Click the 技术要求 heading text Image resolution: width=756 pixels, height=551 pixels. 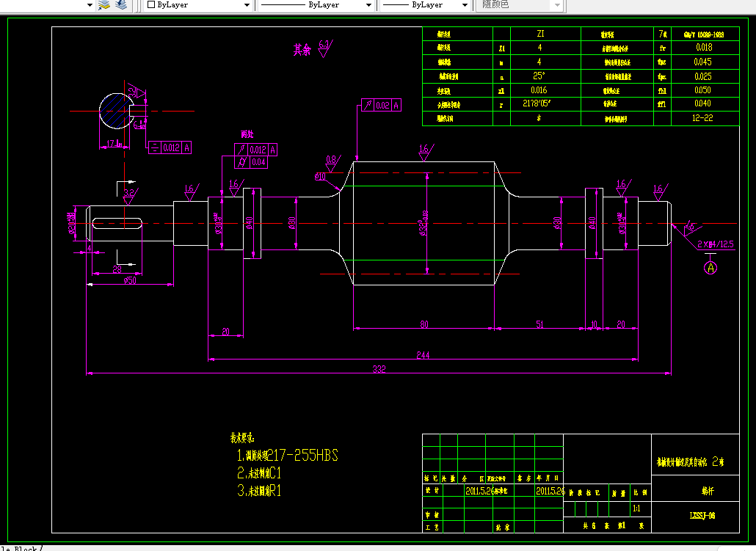coord(242,438)
